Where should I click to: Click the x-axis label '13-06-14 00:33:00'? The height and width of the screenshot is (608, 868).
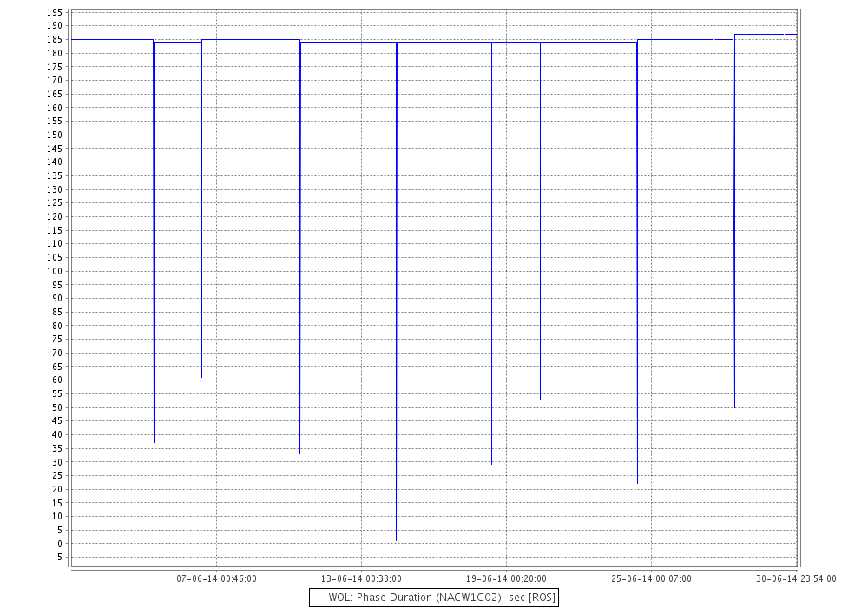(361, 578)
